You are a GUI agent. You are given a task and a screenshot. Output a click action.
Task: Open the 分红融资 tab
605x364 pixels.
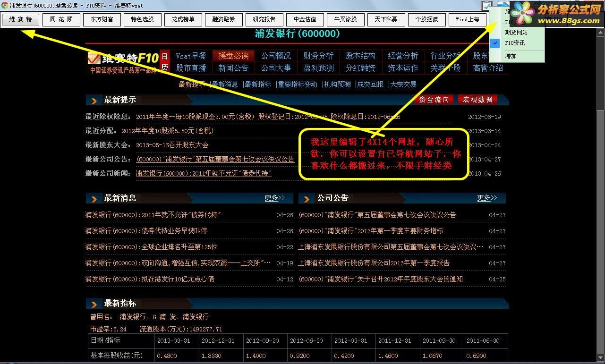(360, 68)
